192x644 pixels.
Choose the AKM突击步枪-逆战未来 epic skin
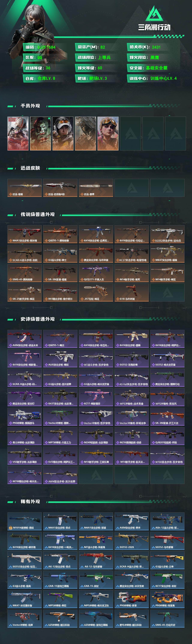[25, 339]
